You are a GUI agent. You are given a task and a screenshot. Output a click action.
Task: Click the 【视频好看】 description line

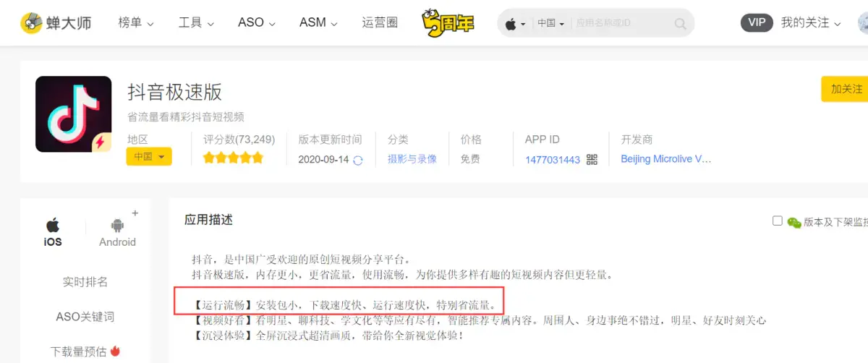[x=479, y=320]
